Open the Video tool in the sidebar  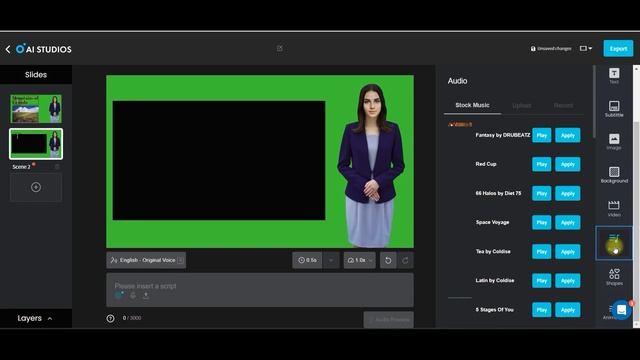coord(614,208)
